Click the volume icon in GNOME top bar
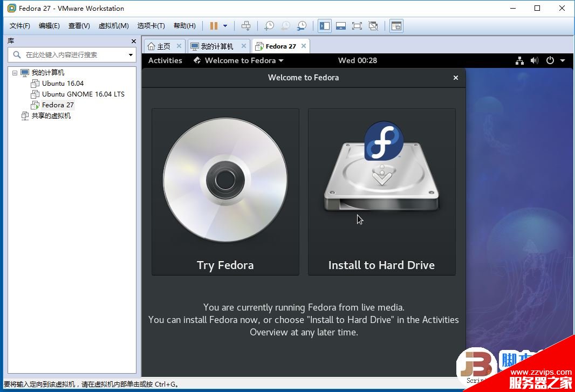This screenshot has height=392, width=575. point(535,60)
